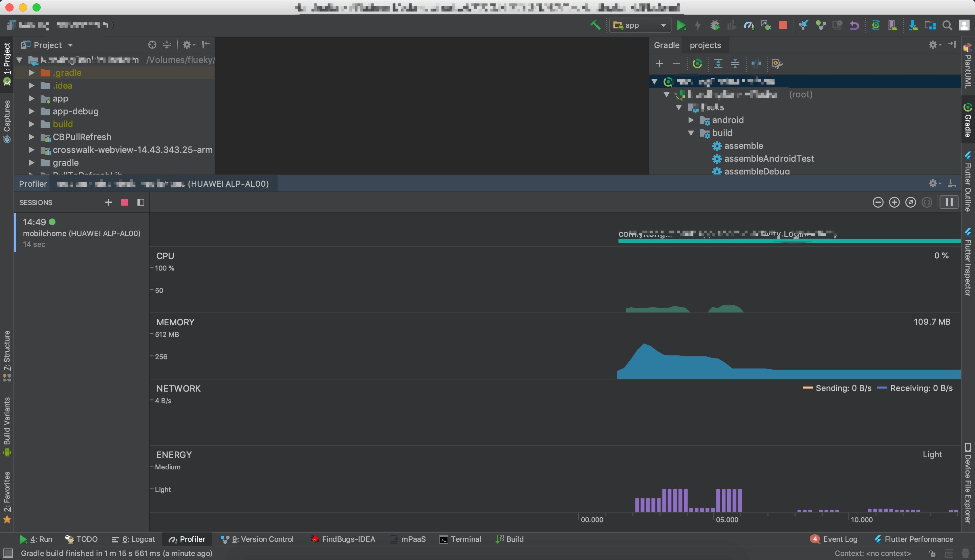
Task: Stop the current profiling session
Action: [x=124, y=202]
